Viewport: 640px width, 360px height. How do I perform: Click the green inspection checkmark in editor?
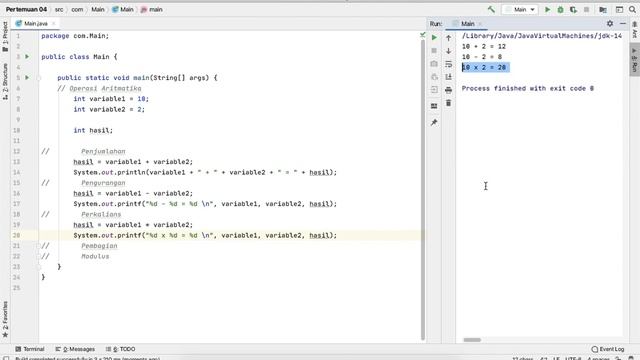[422, 36]
